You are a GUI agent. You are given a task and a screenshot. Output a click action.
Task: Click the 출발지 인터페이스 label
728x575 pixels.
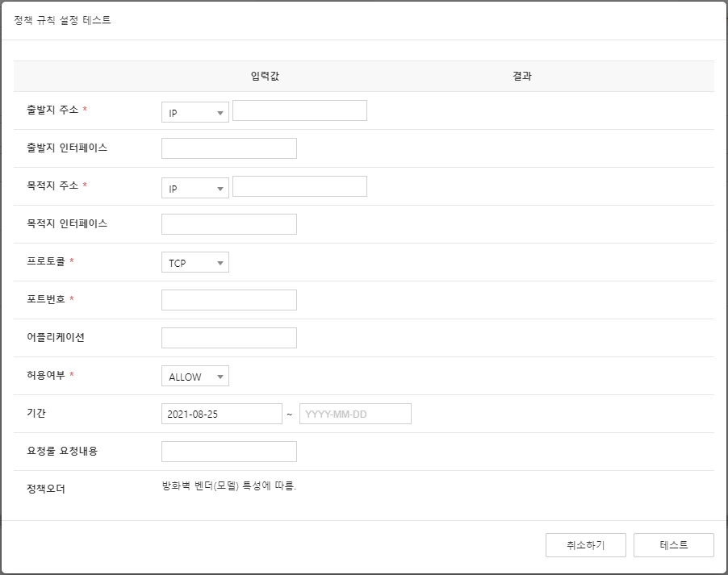pyautogui.click(x=67, y=148)
